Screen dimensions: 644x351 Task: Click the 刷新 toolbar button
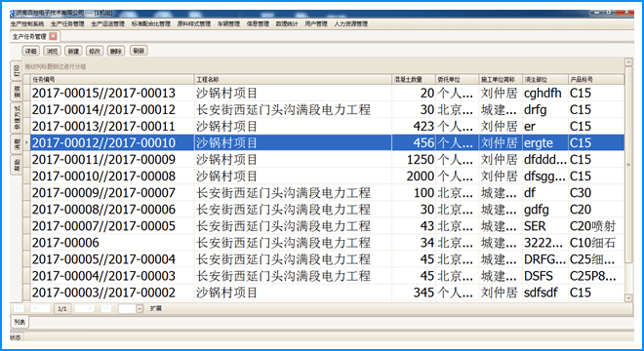tap(139, 51)
